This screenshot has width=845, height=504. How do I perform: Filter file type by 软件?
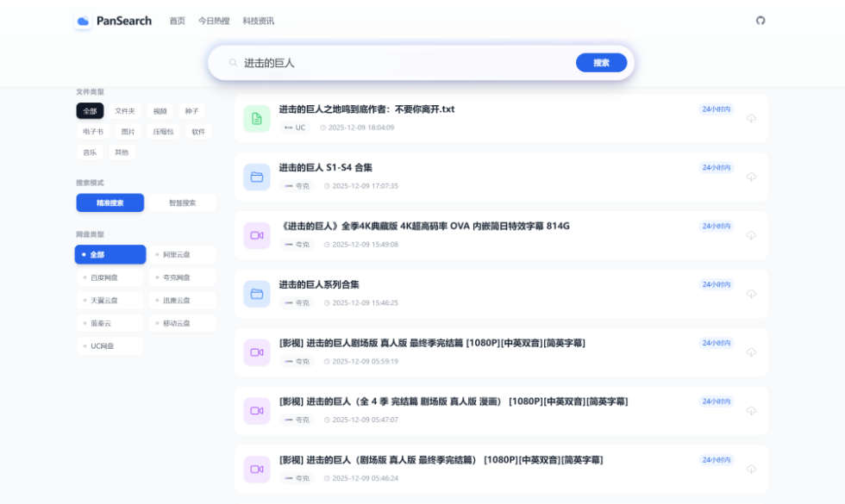click(x=198, y=131)
